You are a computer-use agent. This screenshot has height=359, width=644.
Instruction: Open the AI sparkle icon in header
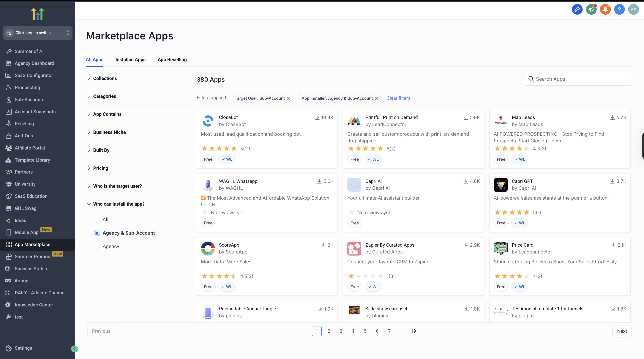[577, 10]
